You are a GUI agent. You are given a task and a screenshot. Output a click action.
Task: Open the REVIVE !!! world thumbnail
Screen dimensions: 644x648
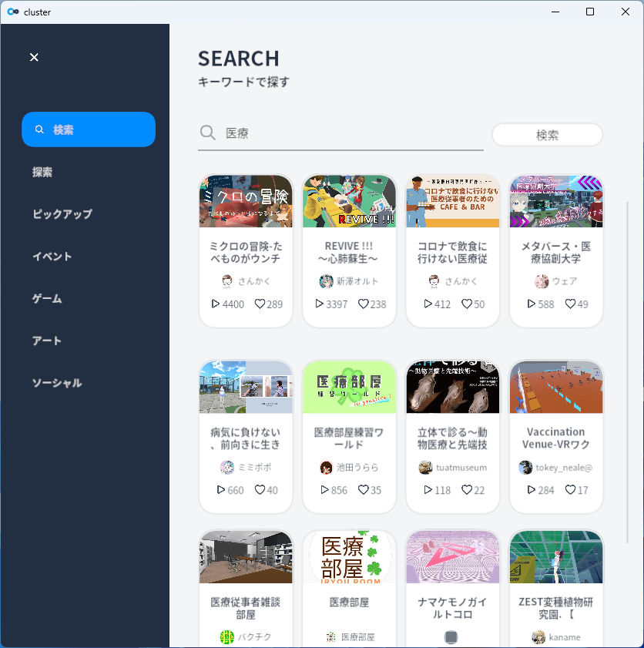(x=349, y=201)
